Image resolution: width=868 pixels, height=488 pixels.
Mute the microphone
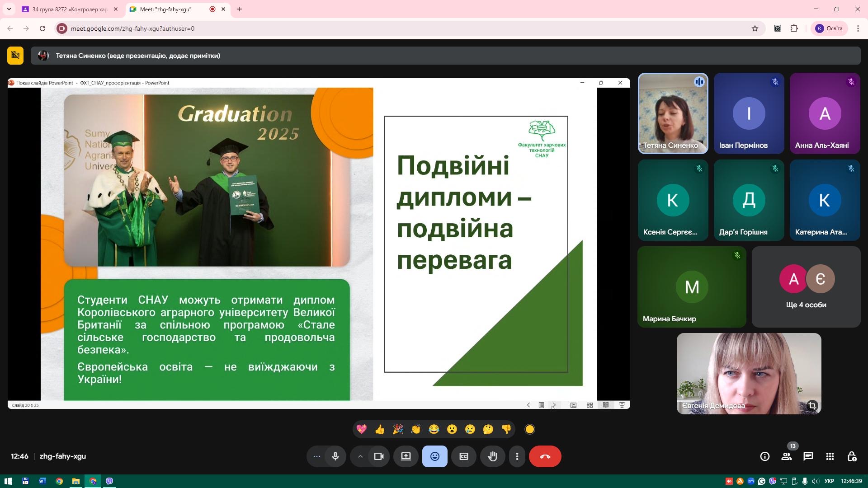[335, 456]
